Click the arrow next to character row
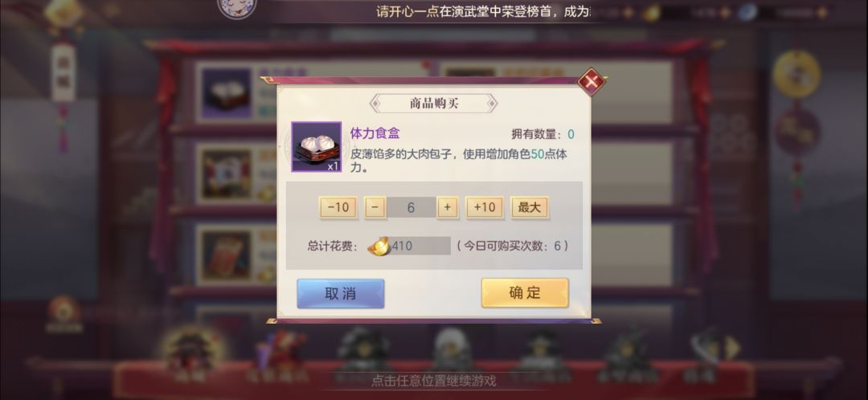Screen dimensions: 868x400 tap(732, 348)
